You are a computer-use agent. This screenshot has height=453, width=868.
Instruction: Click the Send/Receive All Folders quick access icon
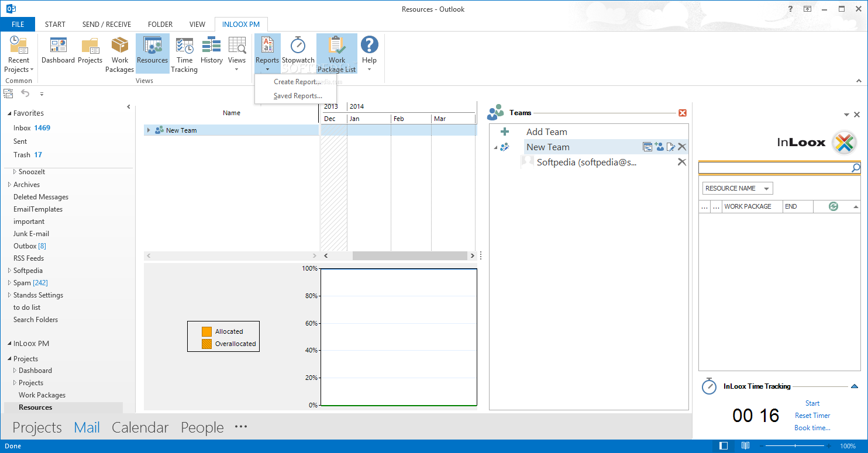coord(8,93)
